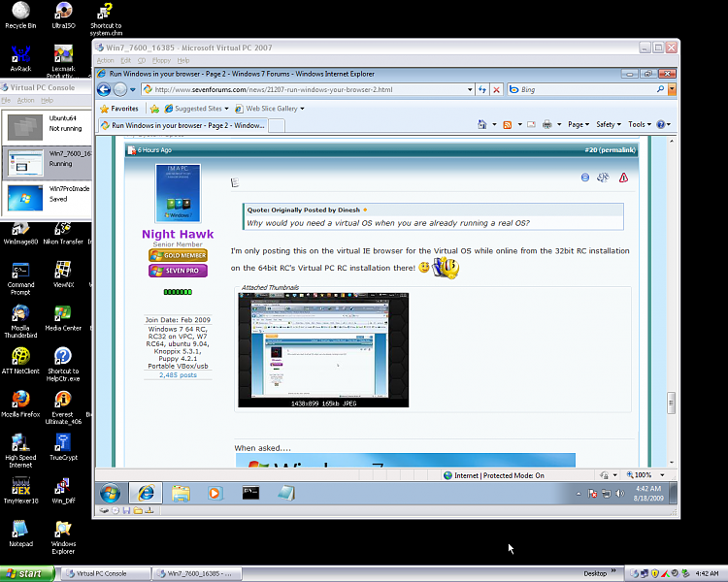Click the IE back navigation button

pos(104,89)
